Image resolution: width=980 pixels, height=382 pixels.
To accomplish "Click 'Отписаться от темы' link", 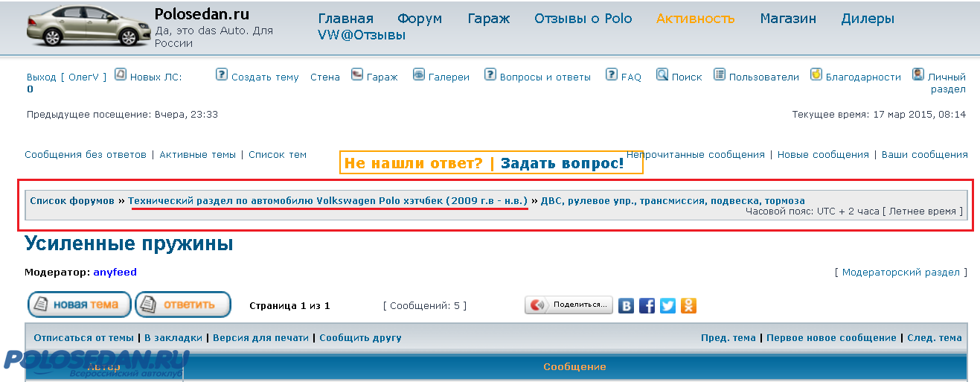I will 83,338.
